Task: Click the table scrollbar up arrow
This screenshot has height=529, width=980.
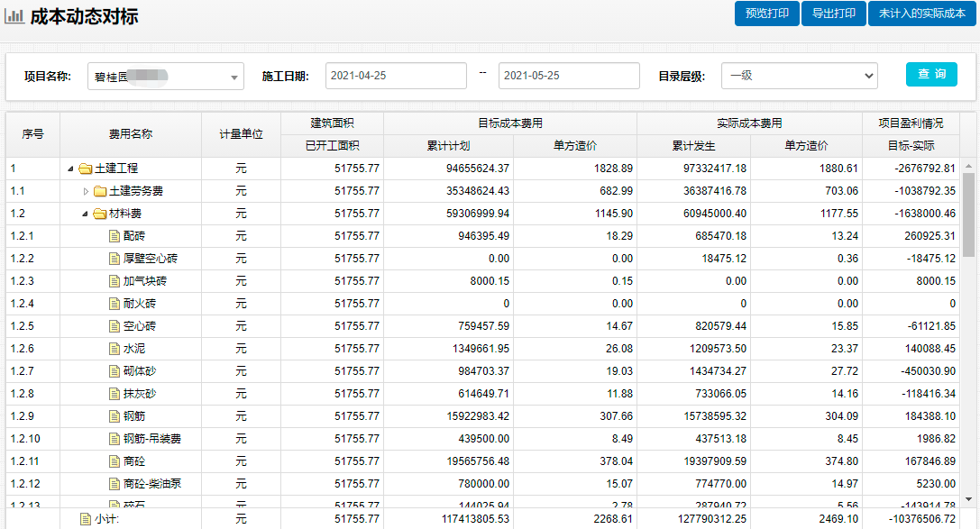Action: click(x=969, y=166)
